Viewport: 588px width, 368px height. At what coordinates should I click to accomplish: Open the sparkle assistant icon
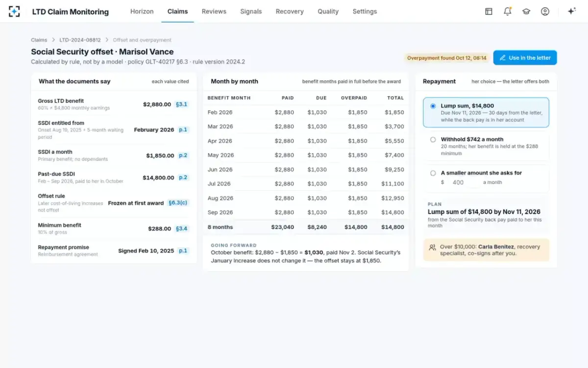[x=571, y=11]
